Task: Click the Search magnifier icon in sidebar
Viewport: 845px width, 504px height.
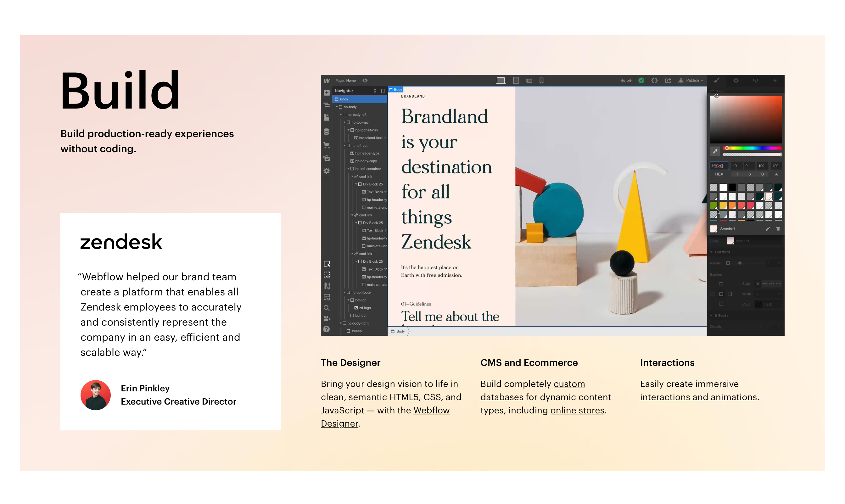Action: [326, 308]
